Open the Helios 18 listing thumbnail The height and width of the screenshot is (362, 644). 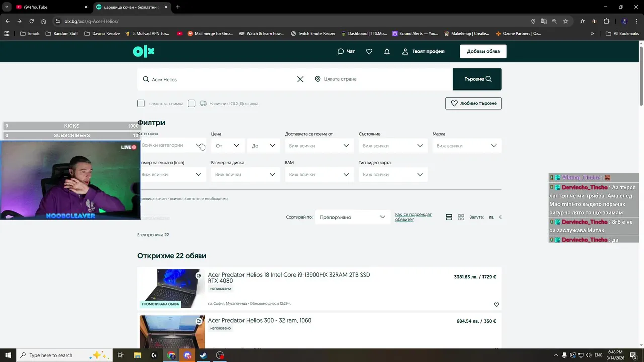pos(172,289)
